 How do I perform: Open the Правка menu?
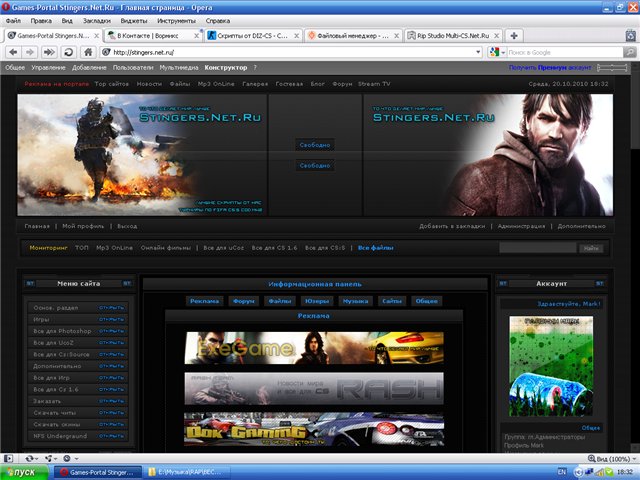coord(41,20)
